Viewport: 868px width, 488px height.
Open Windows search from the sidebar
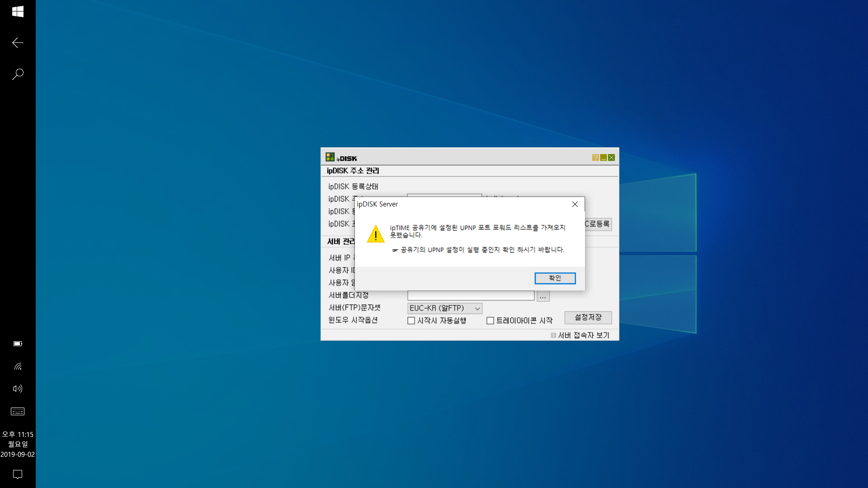click(18, 74)
